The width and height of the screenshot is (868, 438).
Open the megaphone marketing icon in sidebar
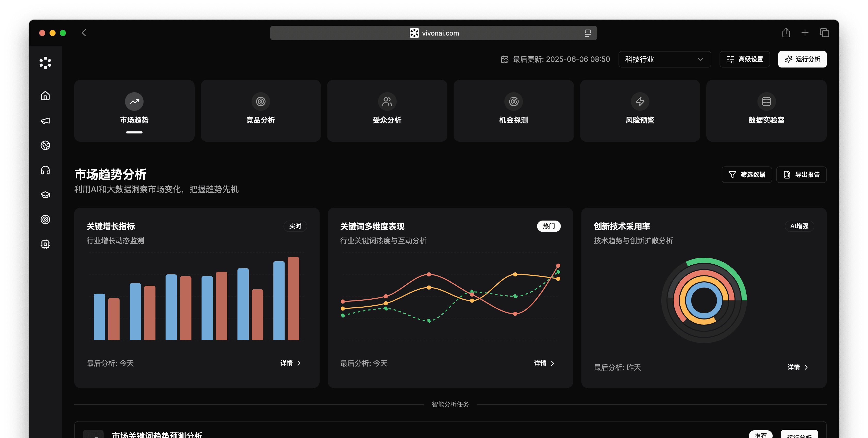point(45,121)
